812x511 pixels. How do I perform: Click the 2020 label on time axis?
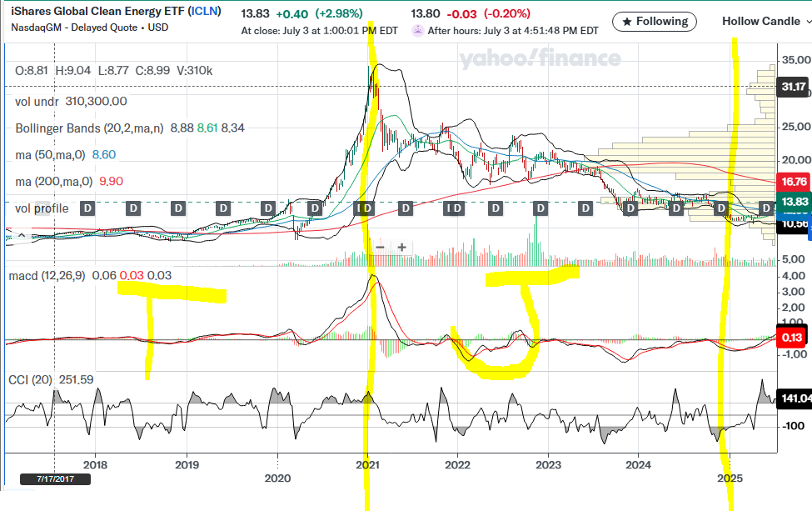pyautogui.click(x=277, y=478)
